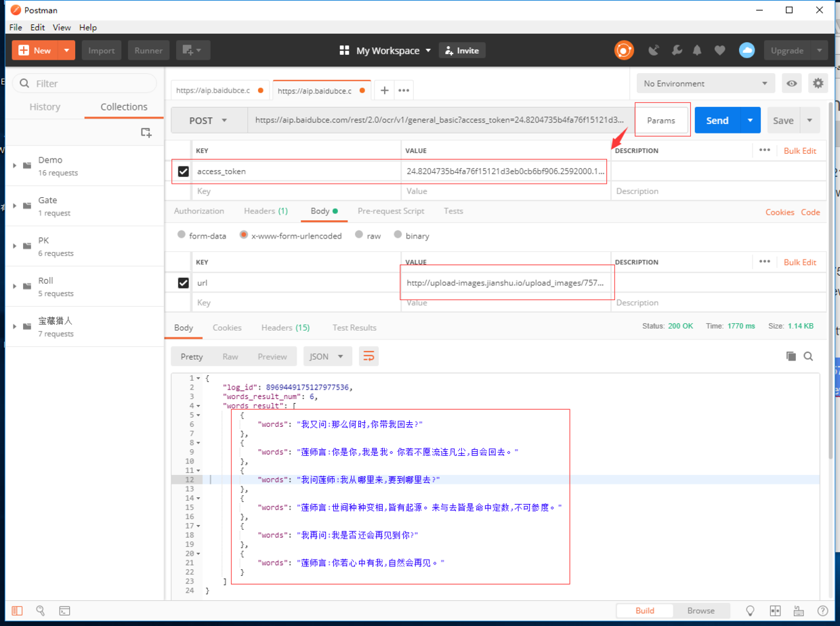The image size is (840, 626).
Task: Select raw body type
Action: coord(359,235)
